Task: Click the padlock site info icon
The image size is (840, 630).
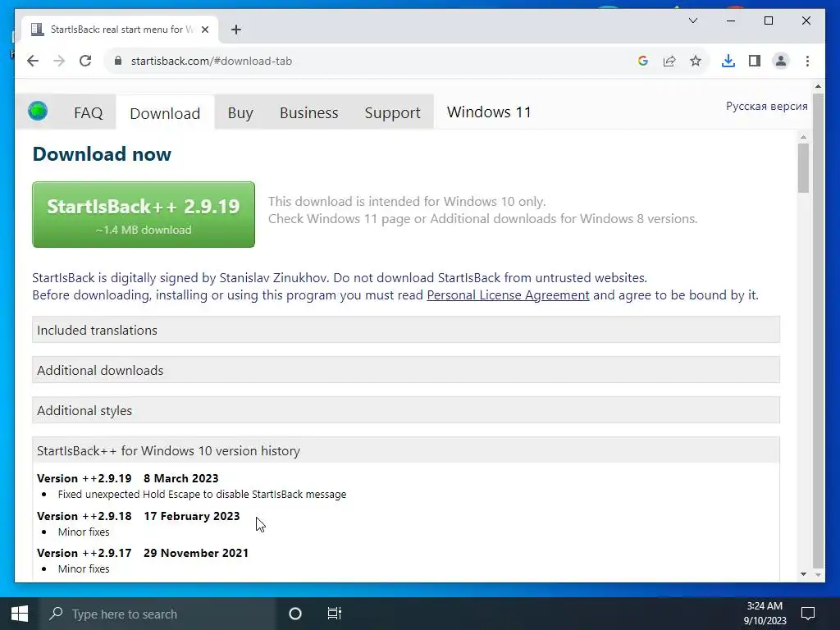Action: pyautogui.click(x=118, y=61)
